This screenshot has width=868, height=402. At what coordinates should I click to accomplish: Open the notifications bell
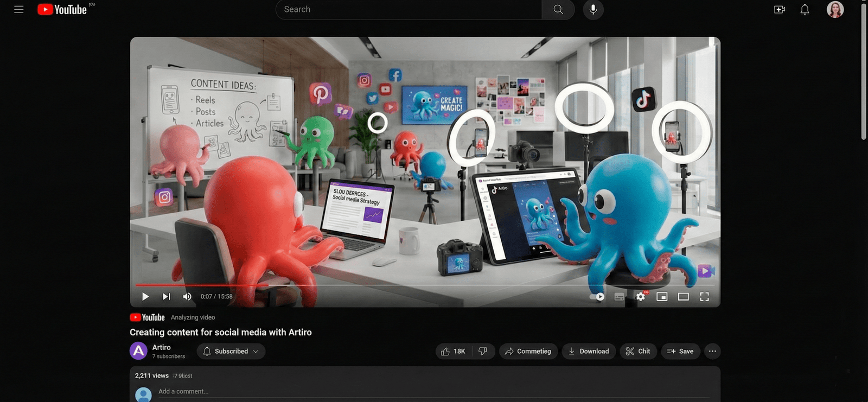coord(805,10)
